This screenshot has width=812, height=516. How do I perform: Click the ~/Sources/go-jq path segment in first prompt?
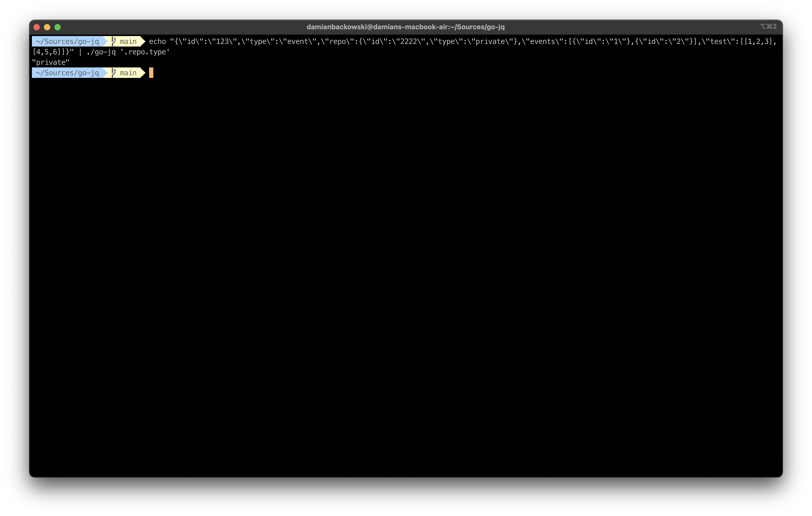(67, 42)
